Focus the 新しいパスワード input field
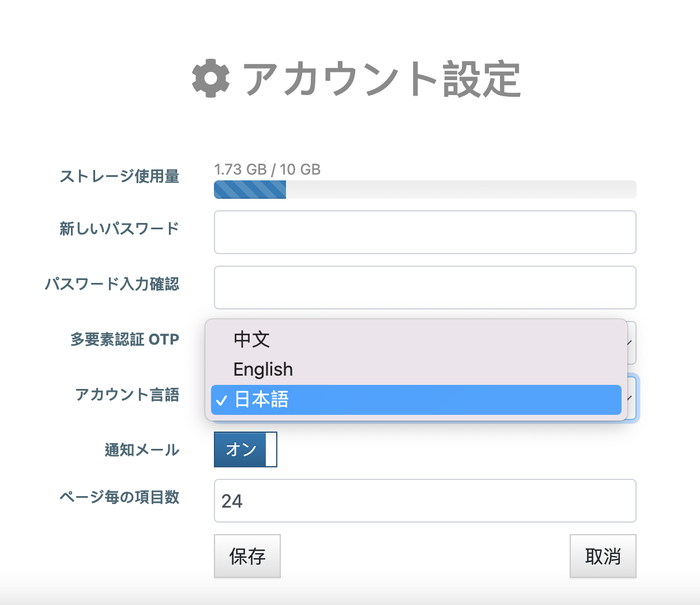Image resolution: width=700 pixels, height=605 pixels. click(425, 232)
